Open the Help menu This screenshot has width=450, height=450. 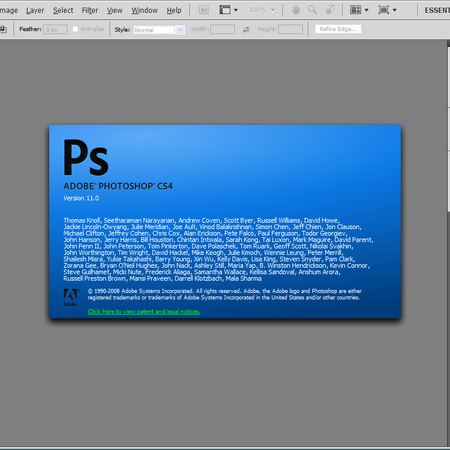pyautogui.click(x=174, y=10)
